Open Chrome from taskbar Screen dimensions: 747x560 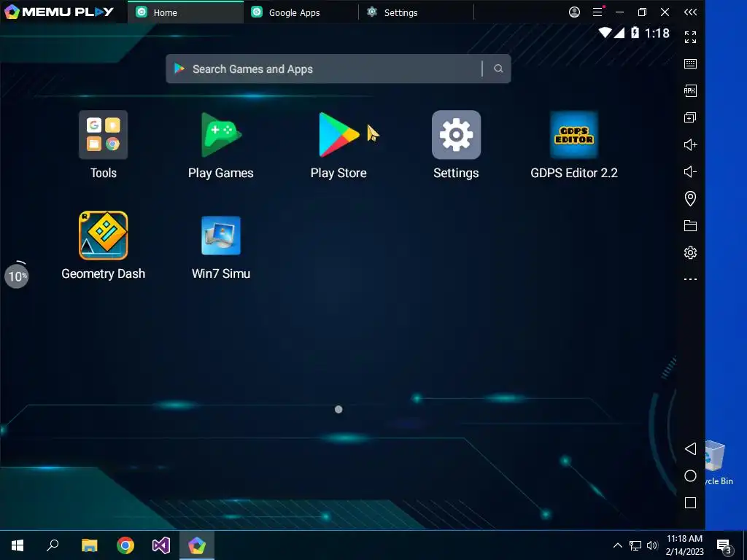pos(125,545)
